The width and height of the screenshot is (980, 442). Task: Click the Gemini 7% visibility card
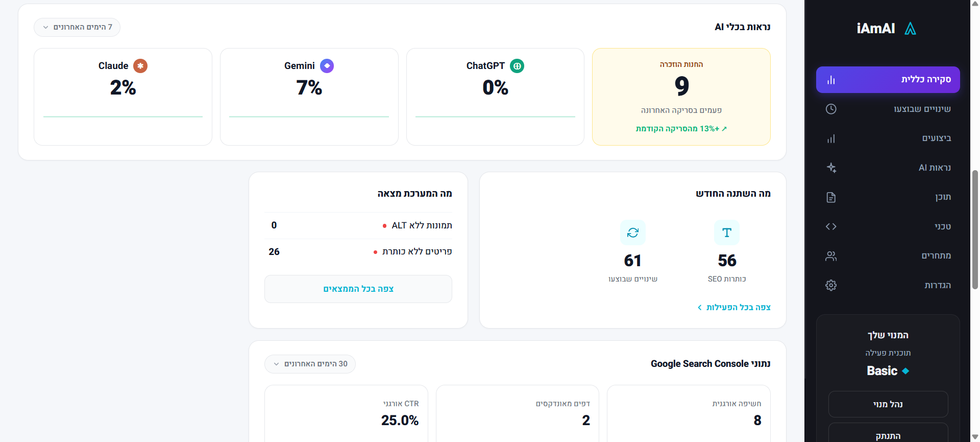309,97
